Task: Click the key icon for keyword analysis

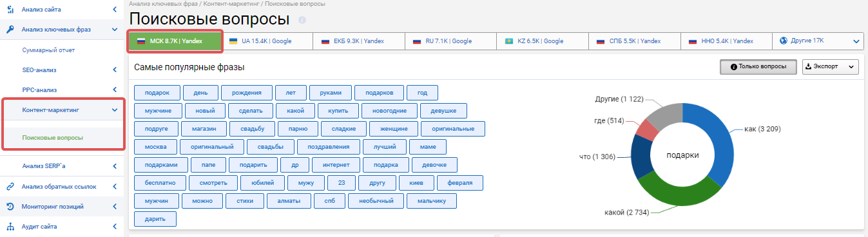Action: pyautogui.click(x=10, y=29)
